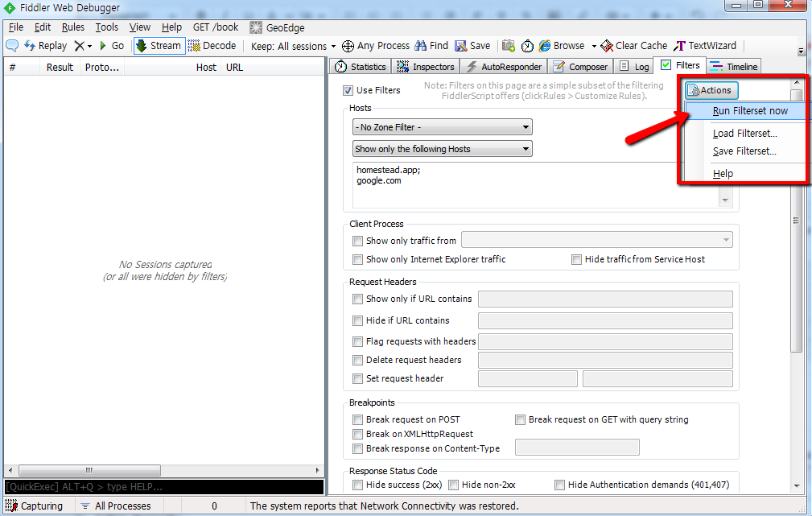Click the All Processes filter indicator
The width and height of the screenshot is (812, 516).
click(x=116, y=506)
